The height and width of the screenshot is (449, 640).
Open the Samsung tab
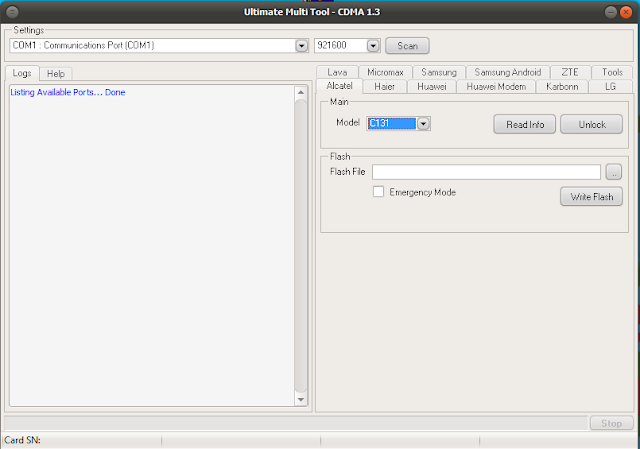tap(439, 72)
